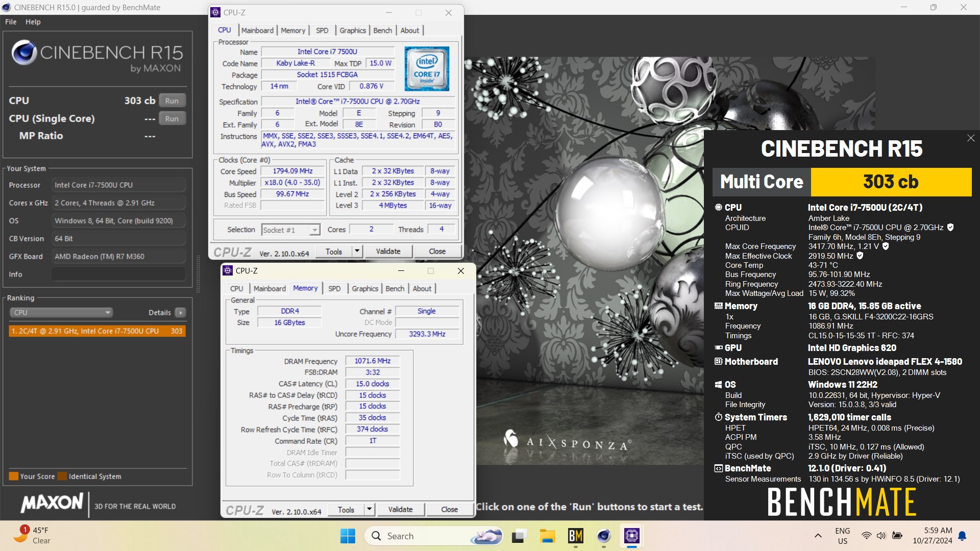Open File Explorer from the taskbar
The width and height of the screenshot is (980, 551).
547,536
